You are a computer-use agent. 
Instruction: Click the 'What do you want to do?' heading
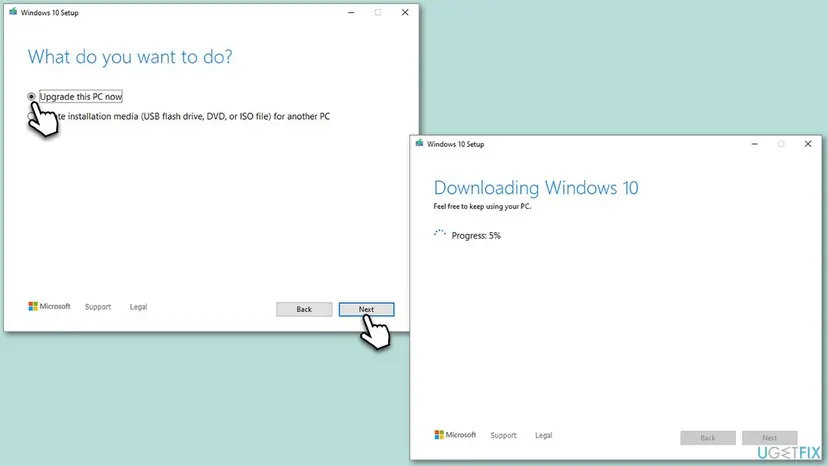(130, 57)
